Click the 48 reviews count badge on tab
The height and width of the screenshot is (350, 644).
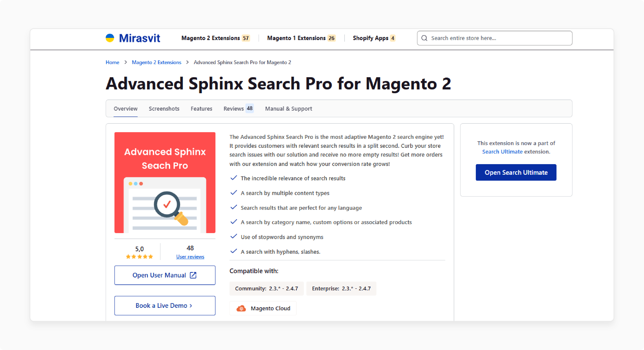point(250,108)
